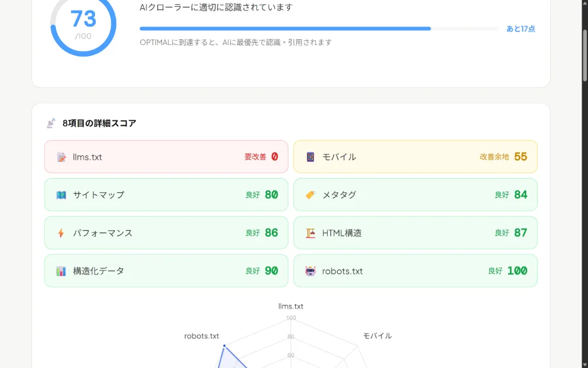Viewport: 588px width, 368px height.
Task: Select the robot icon on the robots.txt card
Action: tap(309, 270)
